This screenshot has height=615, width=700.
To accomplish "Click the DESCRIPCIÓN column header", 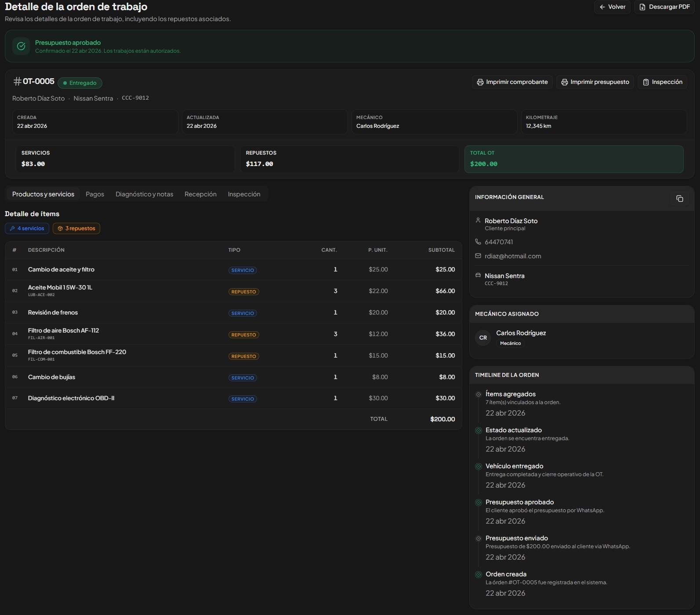I will [x=46, y=250].
